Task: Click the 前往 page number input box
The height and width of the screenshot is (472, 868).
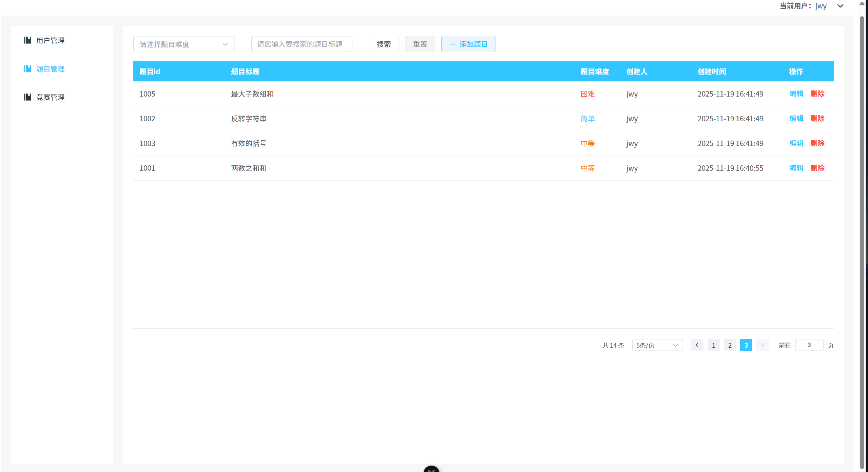Action: click(809, 345)
